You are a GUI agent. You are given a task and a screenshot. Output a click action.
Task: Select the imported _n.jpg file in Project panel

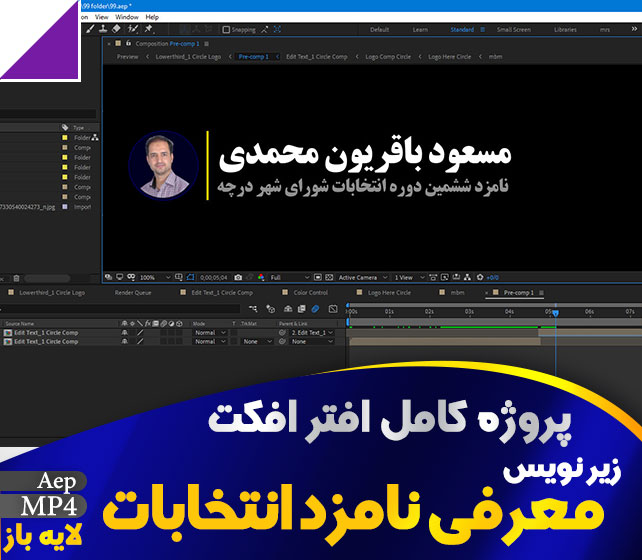[27, 207]
